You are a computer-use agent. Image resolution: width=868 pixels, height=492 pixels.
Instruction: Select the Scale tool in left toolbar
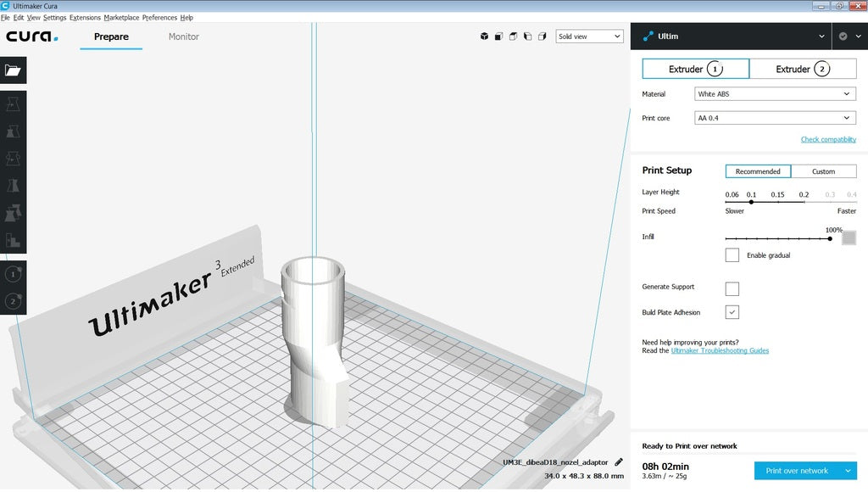coord(13,131)
